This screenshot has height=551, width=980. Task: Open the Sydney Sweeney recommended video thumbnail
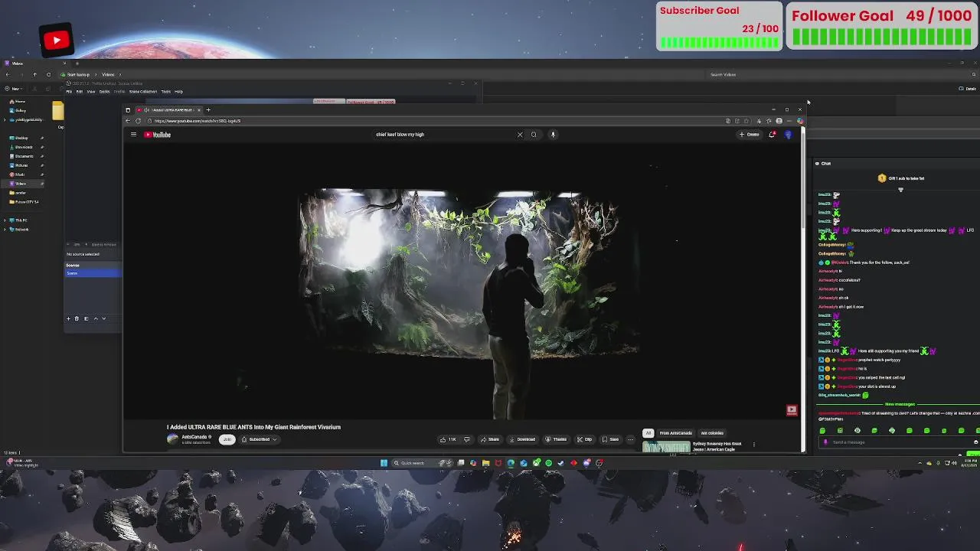(x=666, y=447)
